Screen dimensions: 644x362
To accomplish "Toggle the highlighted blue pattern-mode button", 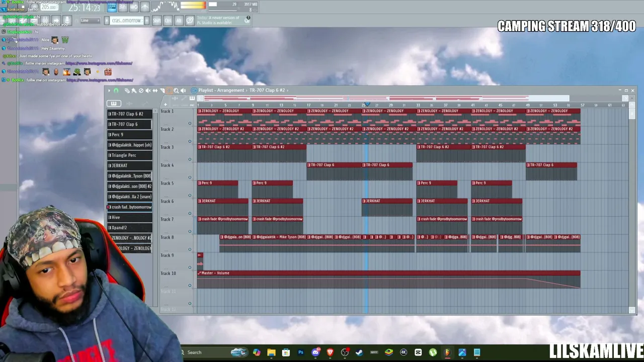I will [x=112, y=7].
